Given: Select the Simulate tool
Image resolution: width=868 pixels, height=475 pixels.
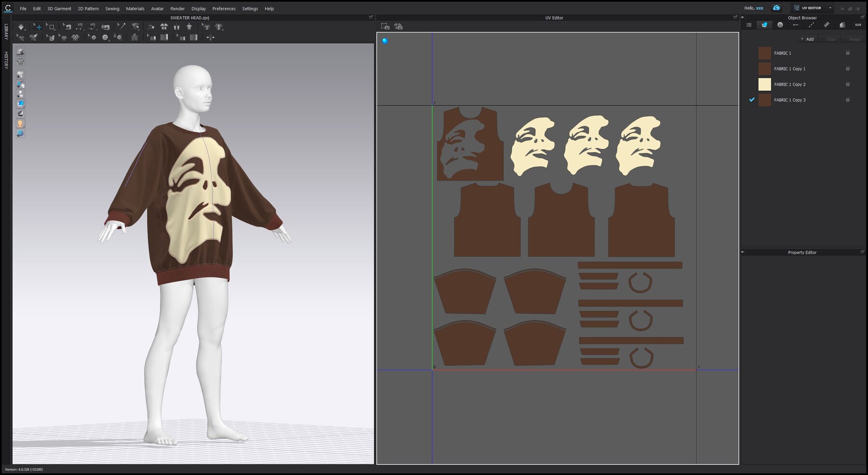Looking at the screenshot, I should [22, 27].
